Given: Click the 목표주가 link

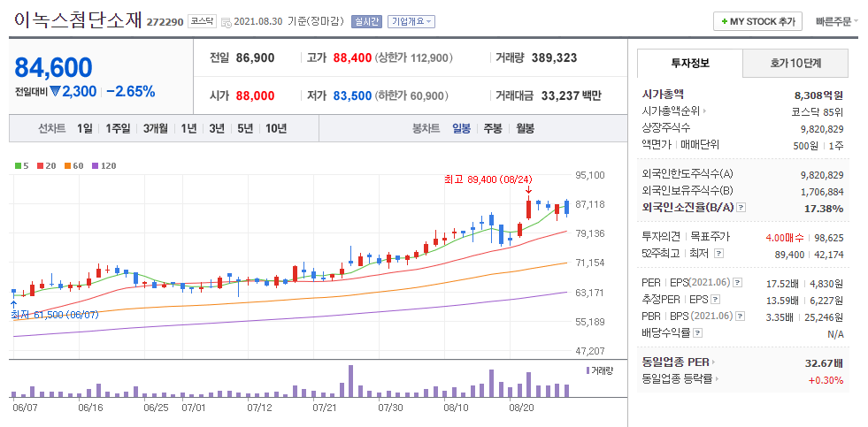Looking at the screenshot, I should (711, 237).
